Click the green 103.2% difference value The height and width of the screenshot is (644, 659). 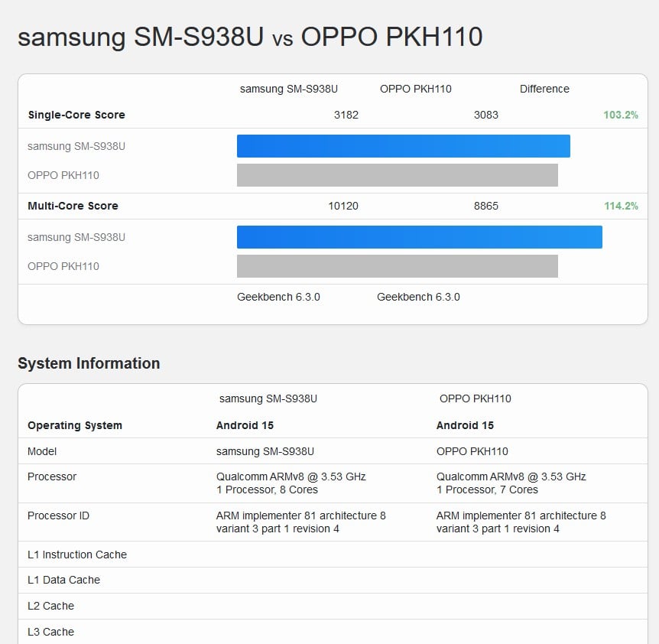[620, 115]
